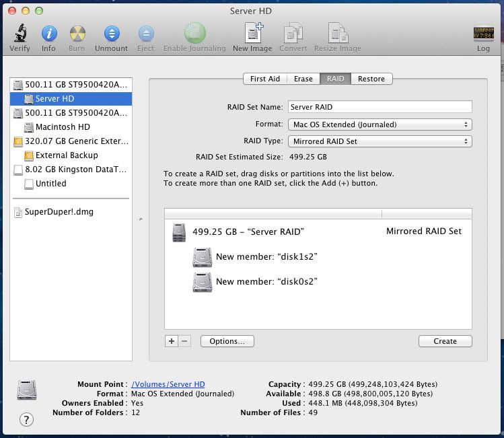
Task: Select the Untitled volume
Action: pos(71,184)
